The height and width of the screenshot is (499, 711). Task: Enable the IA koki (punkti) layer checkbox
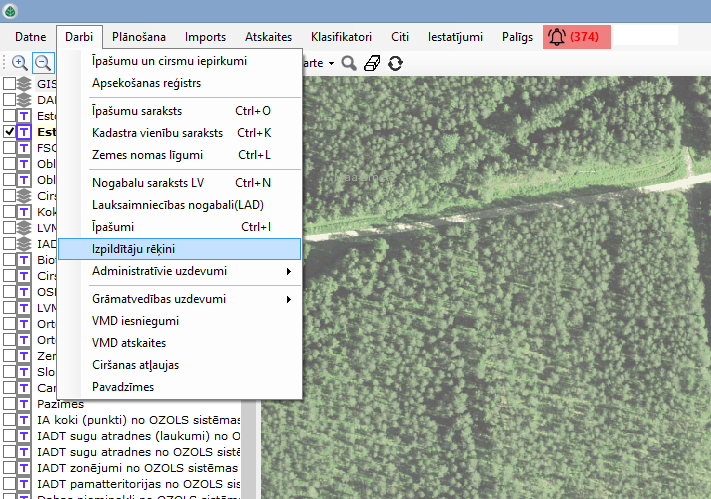(x=9, y=419)
